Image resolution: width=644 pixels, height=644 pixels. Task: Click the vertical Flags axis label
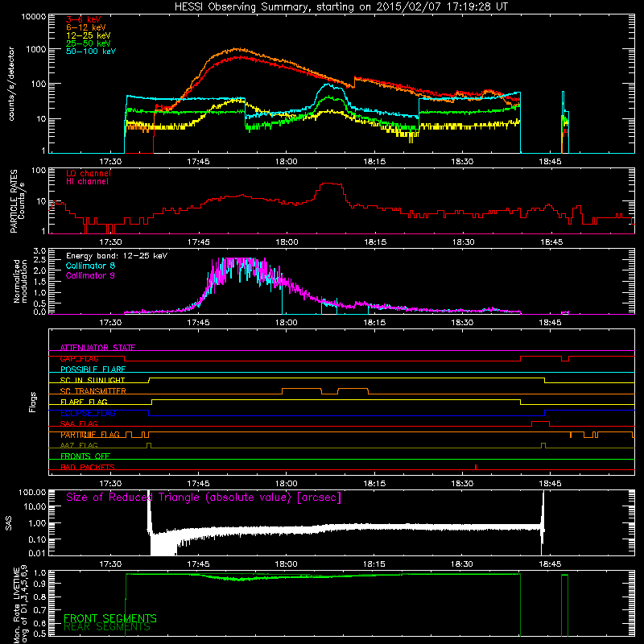33,402
